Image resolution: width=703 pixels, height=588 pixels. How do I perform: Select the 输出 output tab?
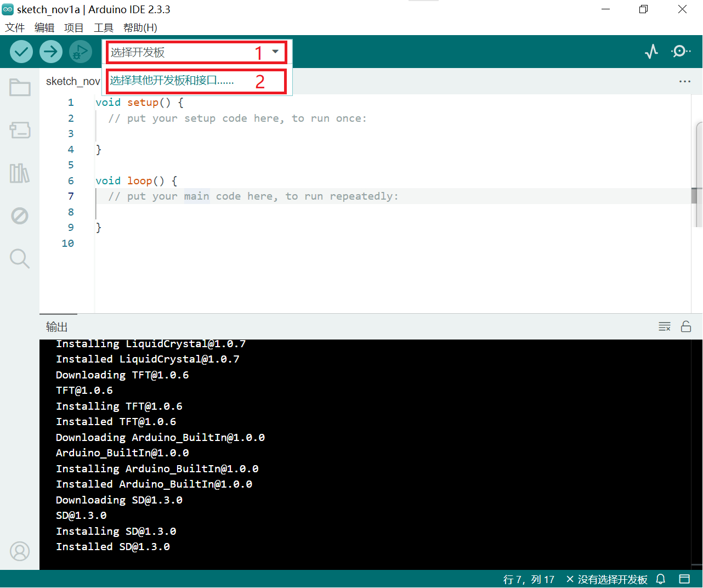pyautogui.click(x=57, y=327)
